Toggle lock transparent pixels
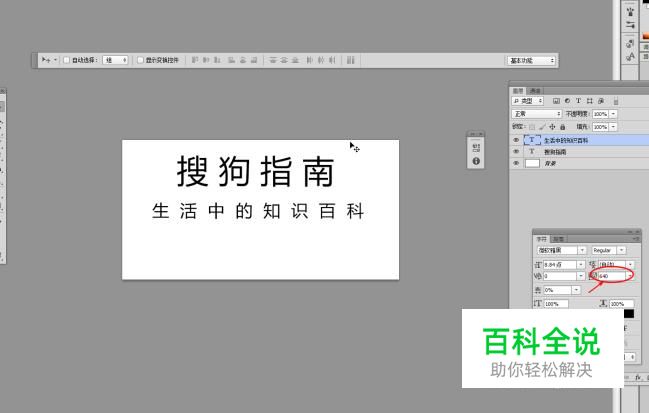This screenshot has width=649, height=413. pos(532,127)
